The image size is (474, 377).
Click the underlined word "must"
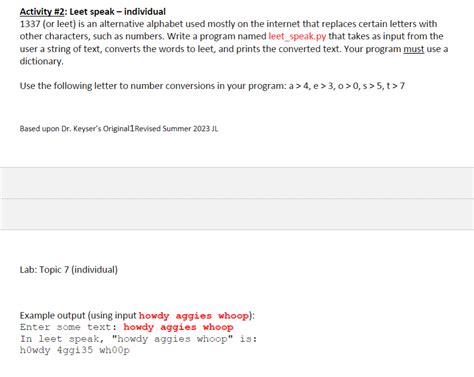click(x=413, y=49)
